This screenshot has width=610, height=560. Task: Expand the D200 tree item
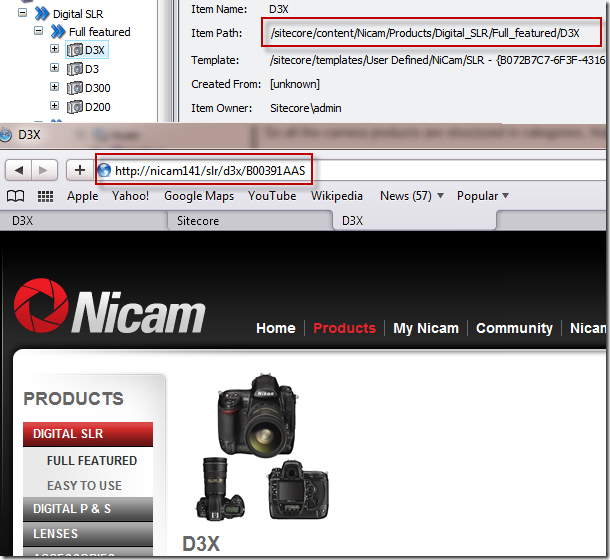54,105
